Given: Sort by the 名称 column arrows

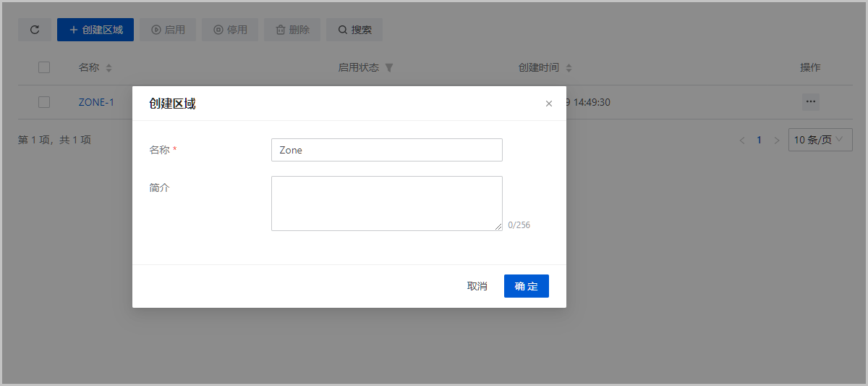Looking at the screenshot, I should coord(109,68).
